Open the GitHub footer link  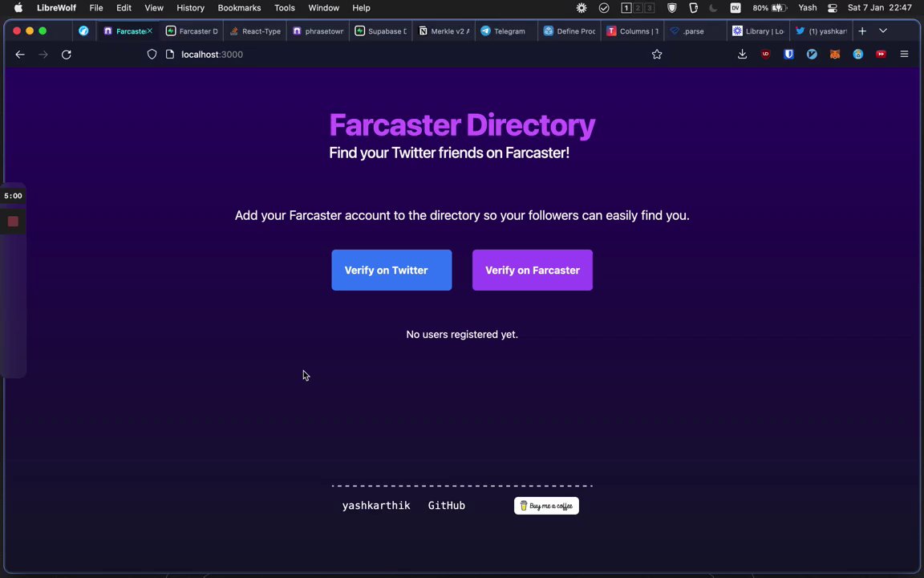click(446, 506)
